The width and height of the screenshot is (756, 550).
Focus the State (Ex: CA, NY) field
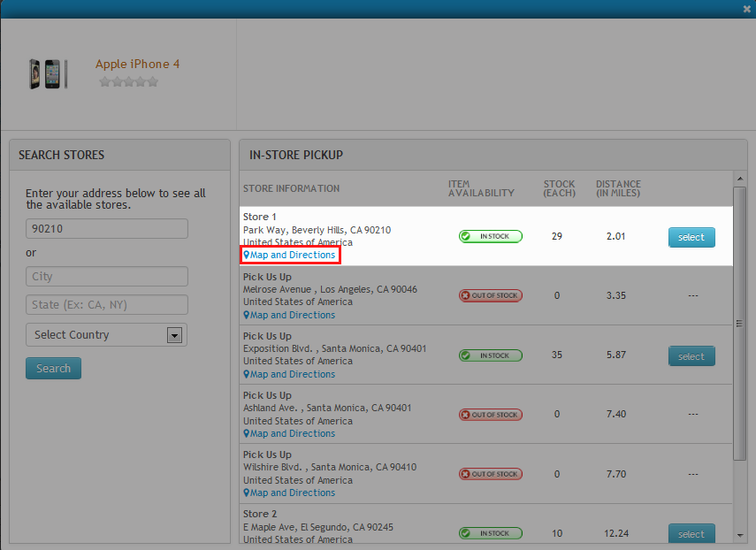point(107,305)
